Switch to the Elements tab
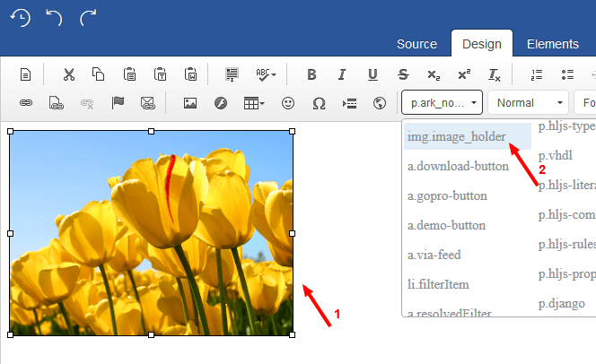Image resolution: width=596 pixels, height=364 pixels. coord(552,44)
